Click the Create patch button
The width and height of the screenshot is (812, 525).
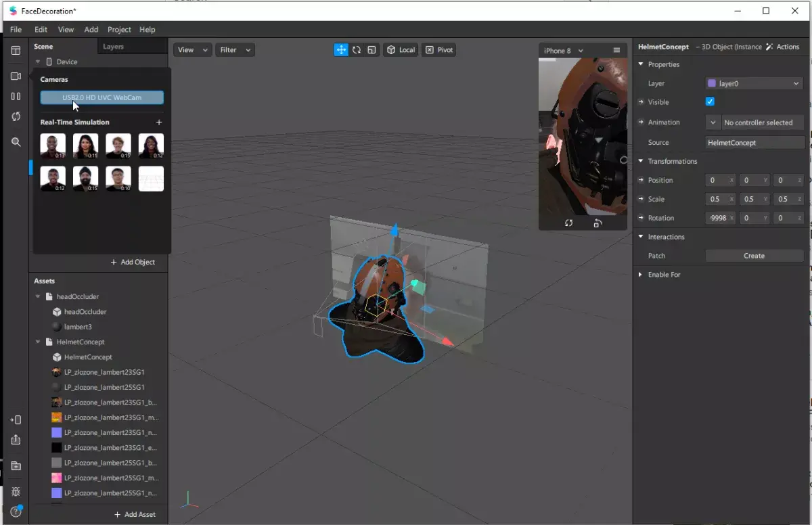point(754,256)
